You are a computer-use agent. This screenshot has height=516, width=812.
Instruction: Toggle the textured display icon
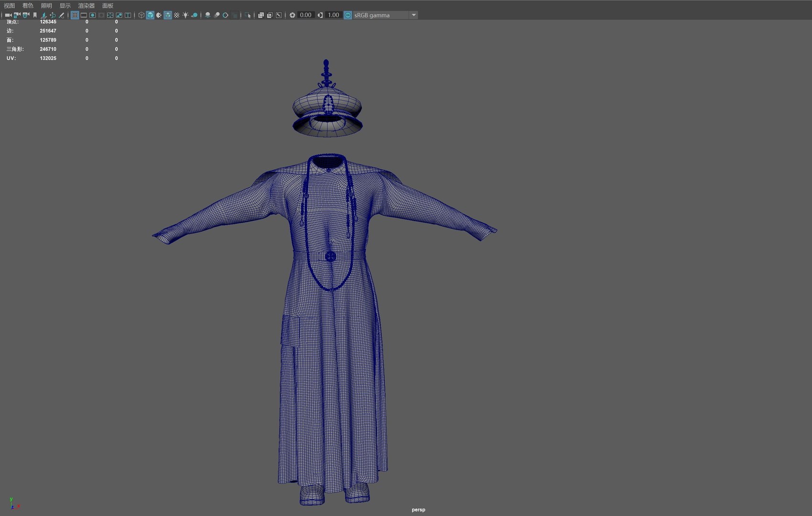click(x=177, y=15)
